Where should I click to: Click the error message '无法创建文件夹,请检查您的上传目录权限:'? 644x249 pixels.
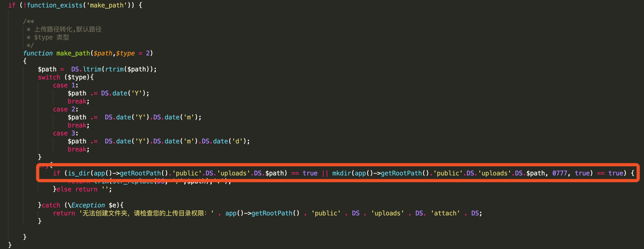[146, 213]
